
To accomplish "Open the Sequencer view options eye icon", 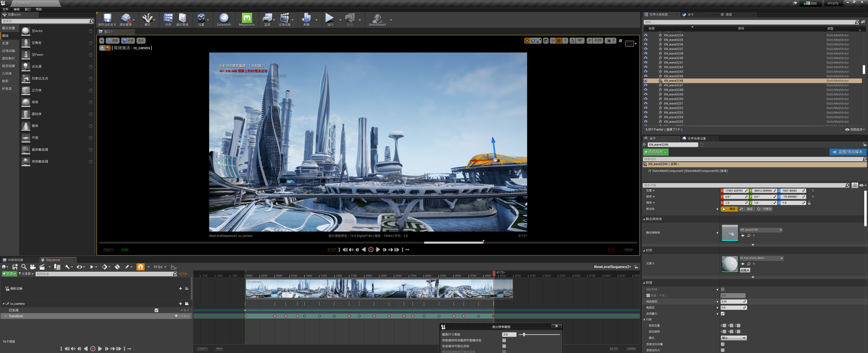I will (80, 267).
